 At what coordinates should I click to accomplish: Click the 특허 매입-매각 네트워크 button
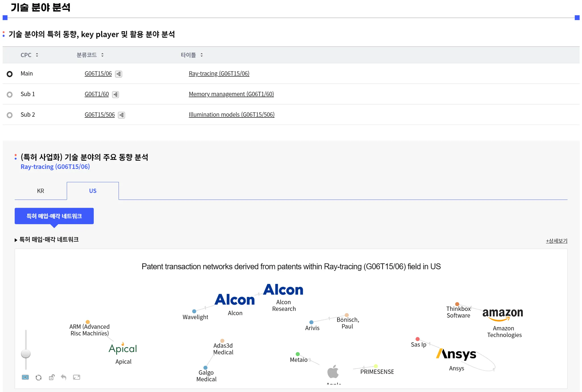click(x=54, y=216)
